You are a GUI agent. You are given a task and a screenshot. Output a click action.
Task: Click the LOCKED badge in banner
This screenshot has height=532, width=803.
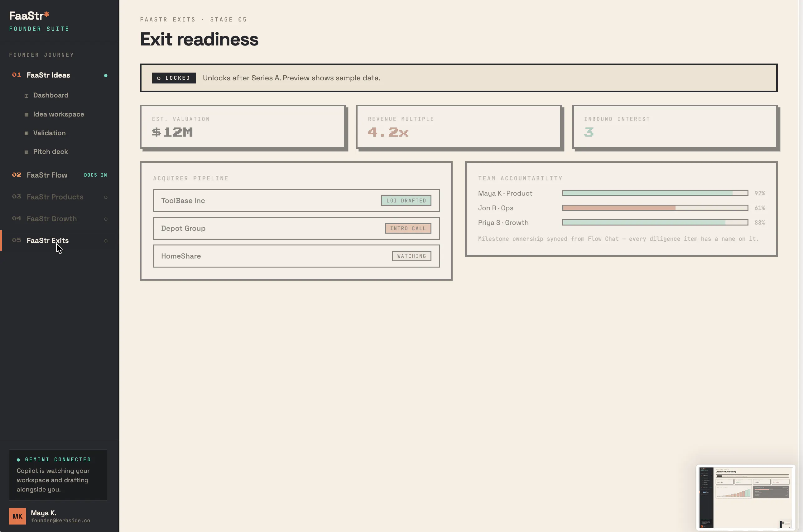click(174, 78)
